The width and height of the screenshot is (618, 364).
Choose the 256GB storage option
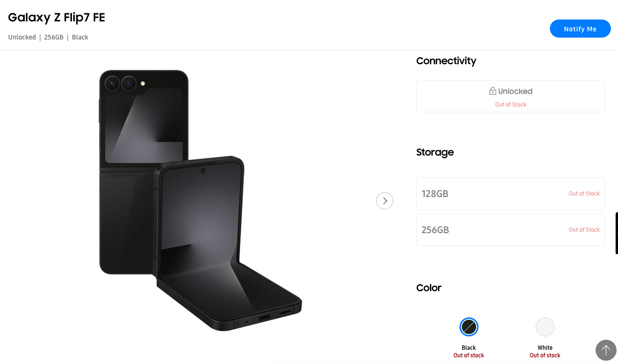click(510, 230)
